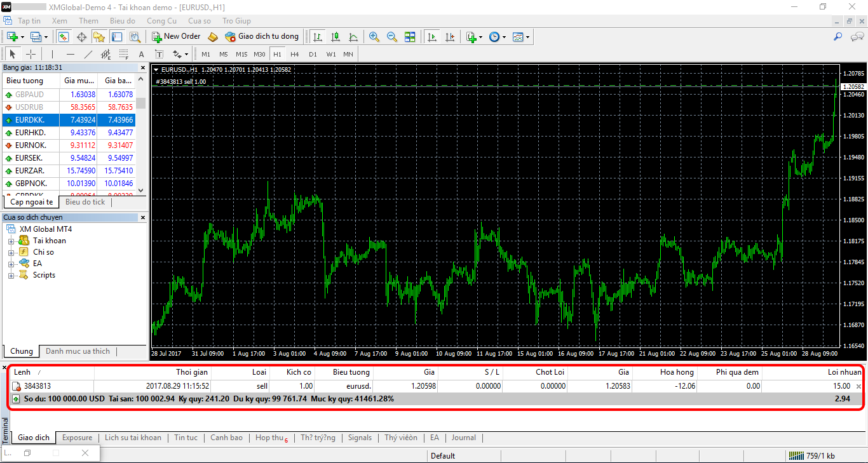Close order 3843813 using its row x
The image size is (868, 463).
tap(858, 386)
